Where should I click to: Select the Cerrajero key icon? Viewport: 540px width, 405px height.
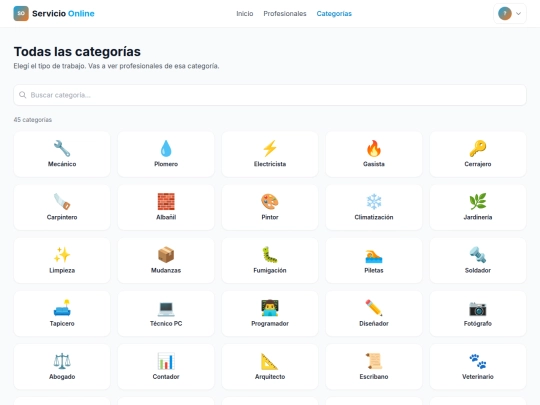[478, 148]
